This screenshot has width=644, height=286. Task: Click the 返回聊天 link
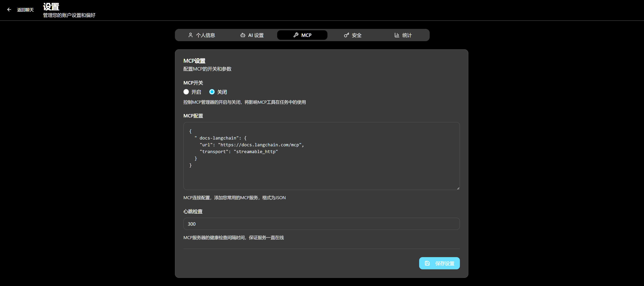coord(25,10)
